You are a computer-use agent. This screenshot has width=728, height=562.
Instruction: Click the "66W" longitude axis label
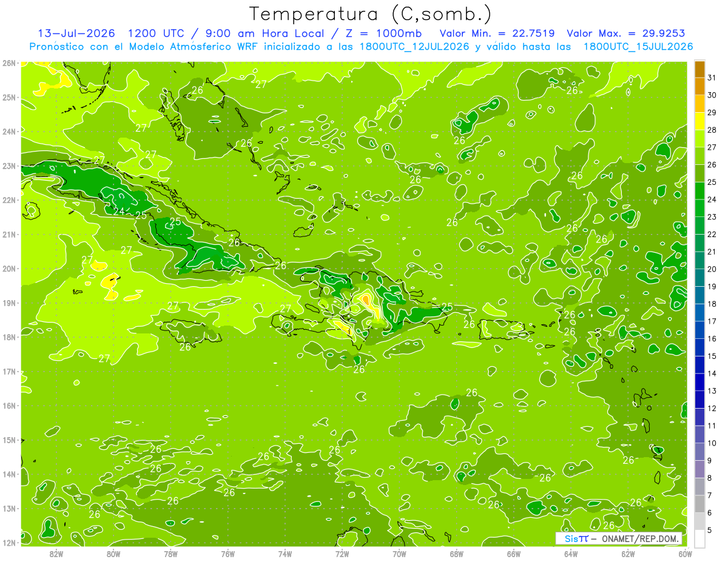514,554
